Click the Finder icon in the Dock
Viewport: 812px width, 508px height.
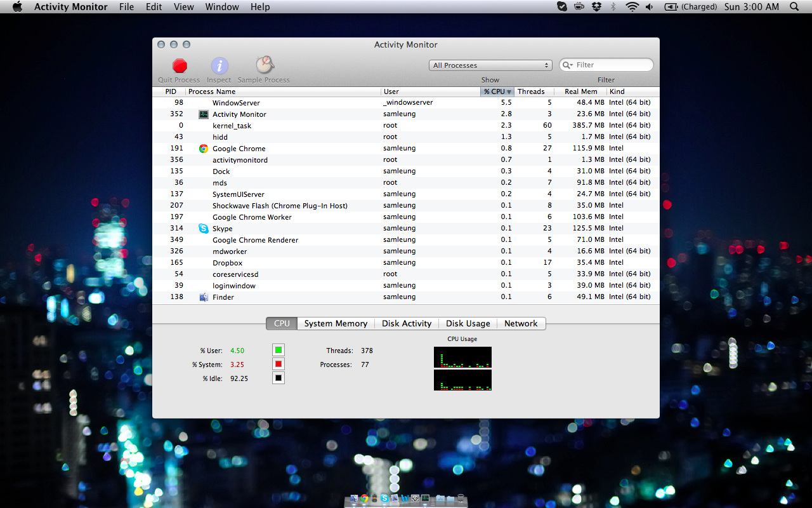tap(354, 498)
